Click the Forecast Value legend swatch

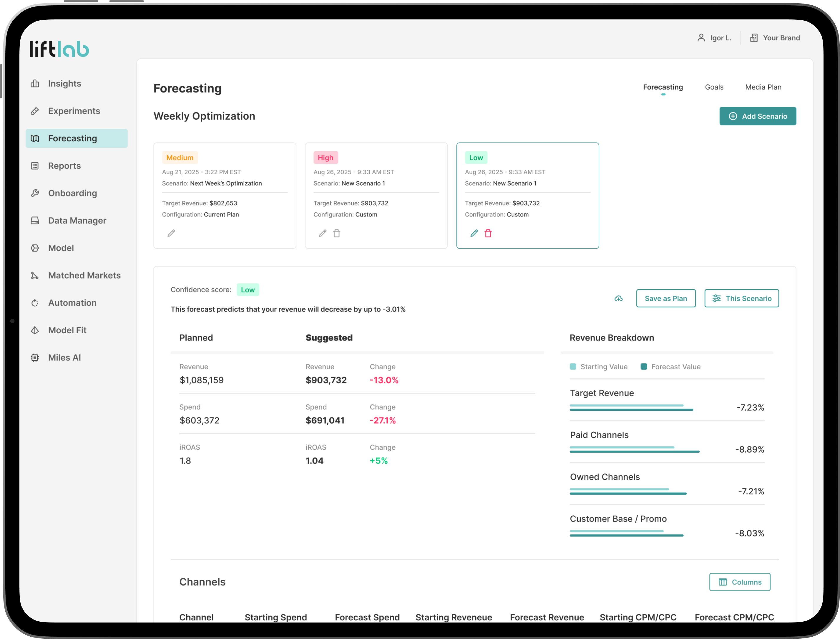tap(644, 367)
